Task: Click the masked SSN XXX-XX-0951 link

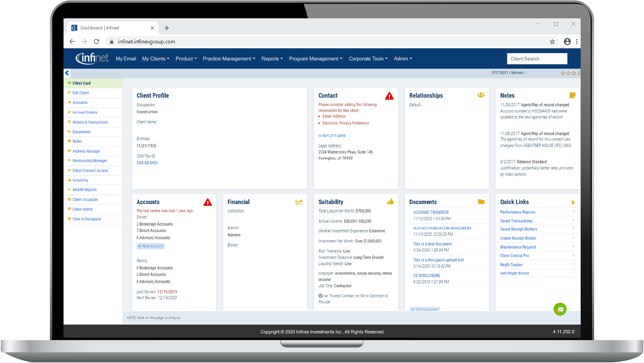Action: [x=147, y=163]
